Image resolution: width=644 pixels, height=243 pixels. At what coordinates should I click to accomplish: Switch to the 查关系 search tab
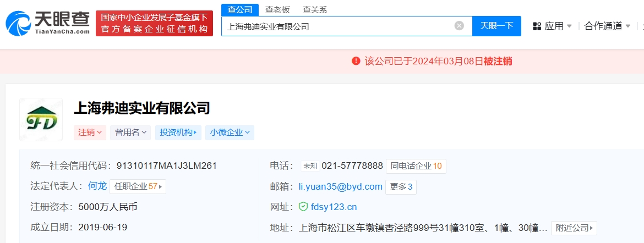(x=315, y=10)
